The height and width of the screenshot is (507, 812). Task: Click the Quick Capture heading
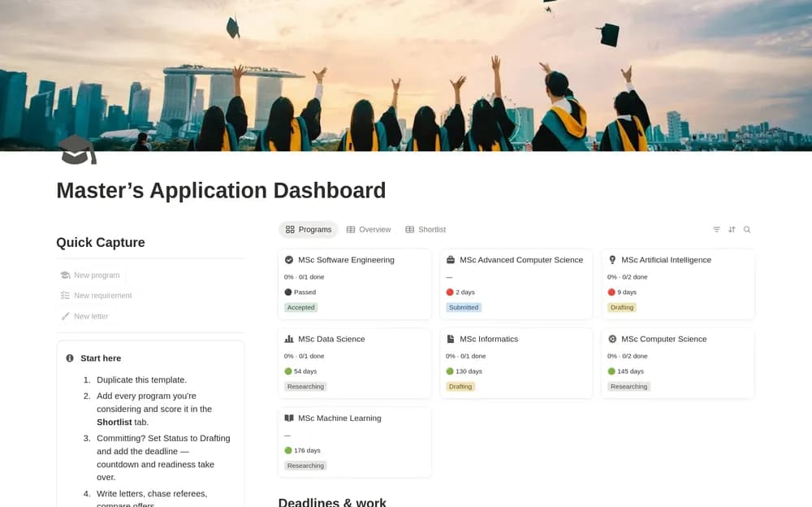[x=101, y=242]
